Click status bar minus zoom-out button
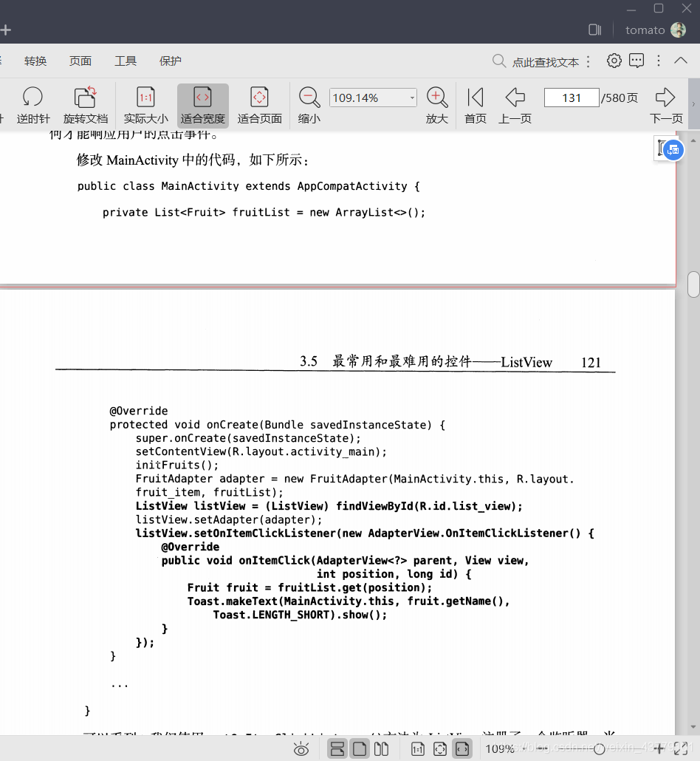700x761 pixels. tap(541, 749)
